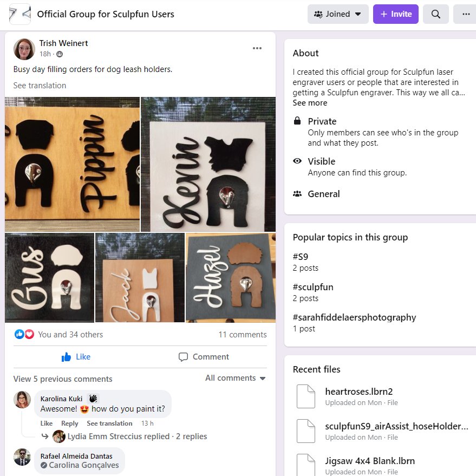Click the post audience icon next to 18h
The height and width of the screenshot is (476, 476).
coord(60,54)
